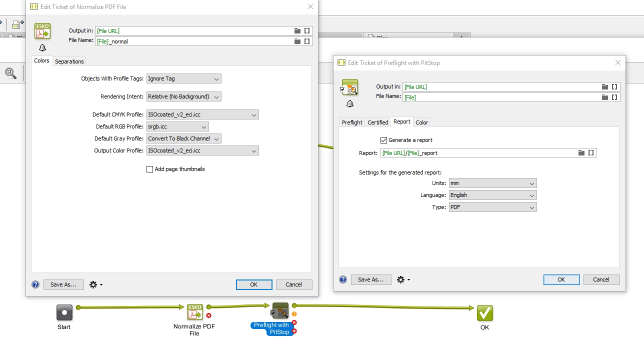Open Default CMYK Profile dropdown

click(202, 114)
